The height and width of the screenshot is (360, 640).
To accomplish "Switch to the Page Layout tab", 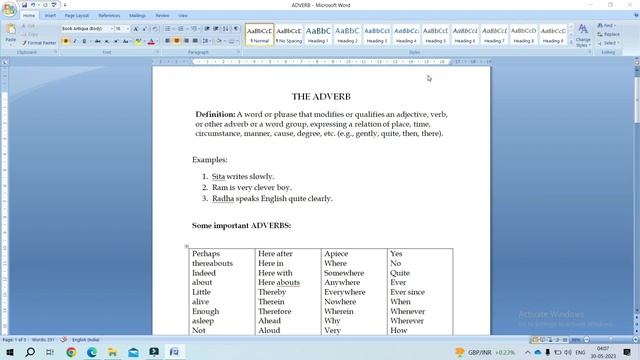I will (x=76, y=16).
